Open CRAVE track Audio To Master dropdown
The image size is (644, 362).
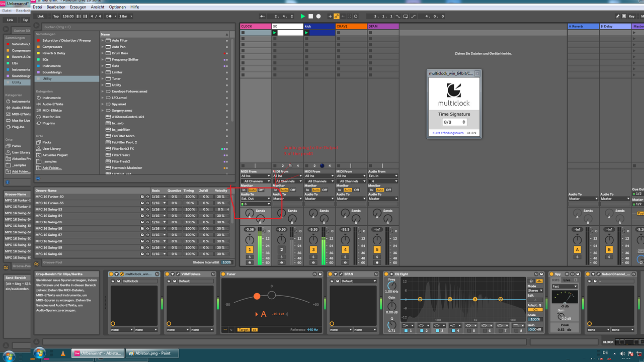tap(351, 199)
